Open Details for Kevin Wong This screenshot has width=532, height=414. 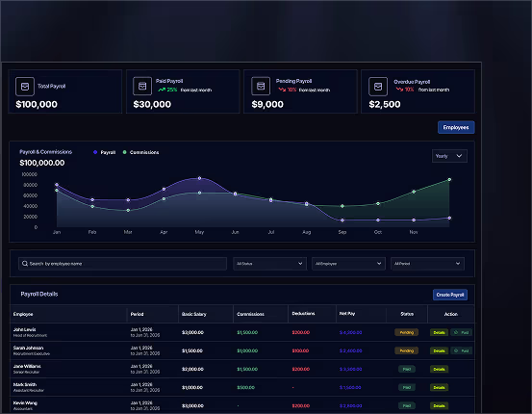[439, 406]
